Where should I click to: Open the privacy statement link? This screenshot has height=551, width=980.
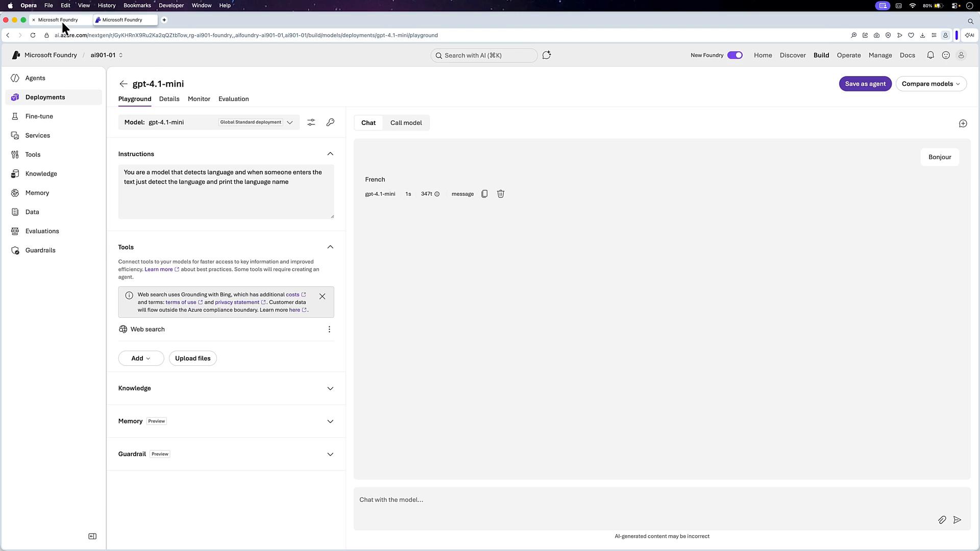240,302
